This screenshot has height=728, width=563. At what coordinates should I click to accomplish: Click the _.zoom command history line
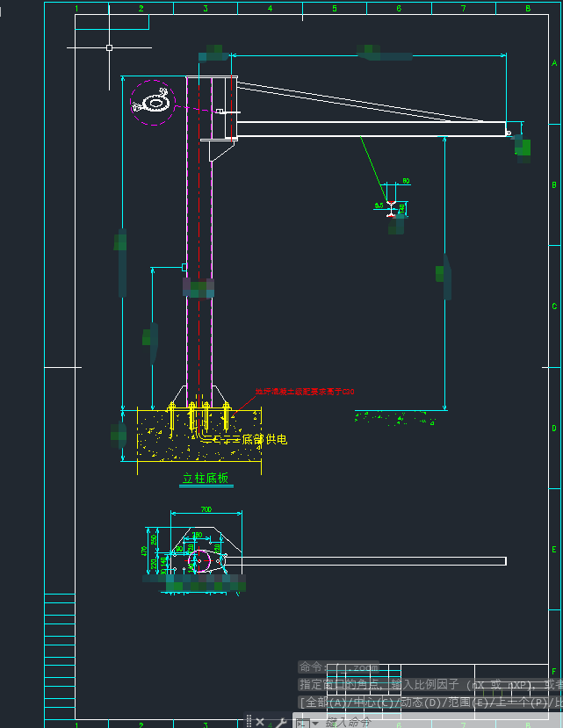pos(339,667)
